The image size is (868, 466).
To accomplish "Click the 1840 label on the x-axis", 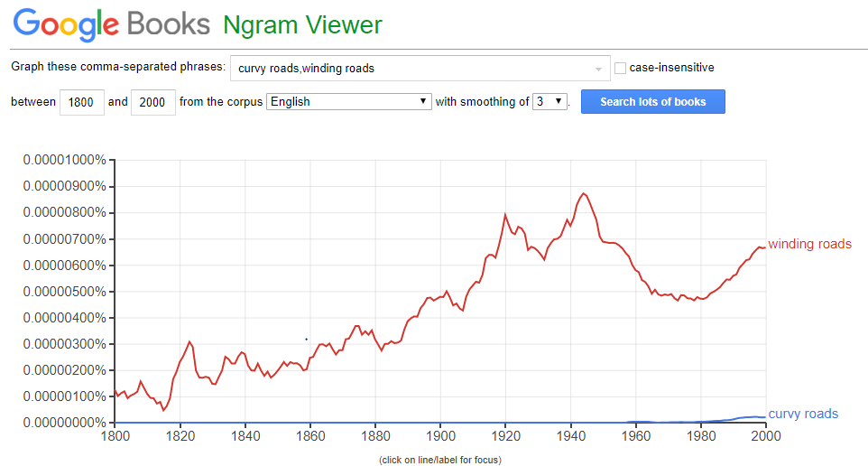I will point(245,435).
